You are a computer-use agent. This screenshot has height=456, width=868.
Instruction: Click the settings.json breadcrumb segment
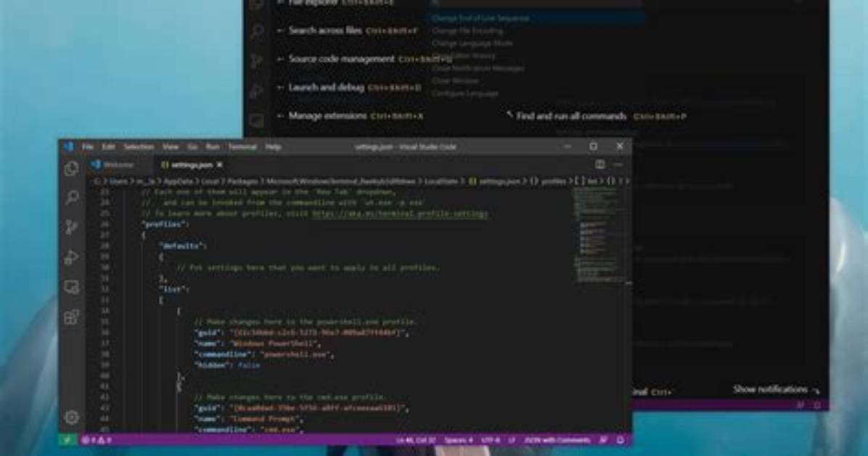point(494,182)
